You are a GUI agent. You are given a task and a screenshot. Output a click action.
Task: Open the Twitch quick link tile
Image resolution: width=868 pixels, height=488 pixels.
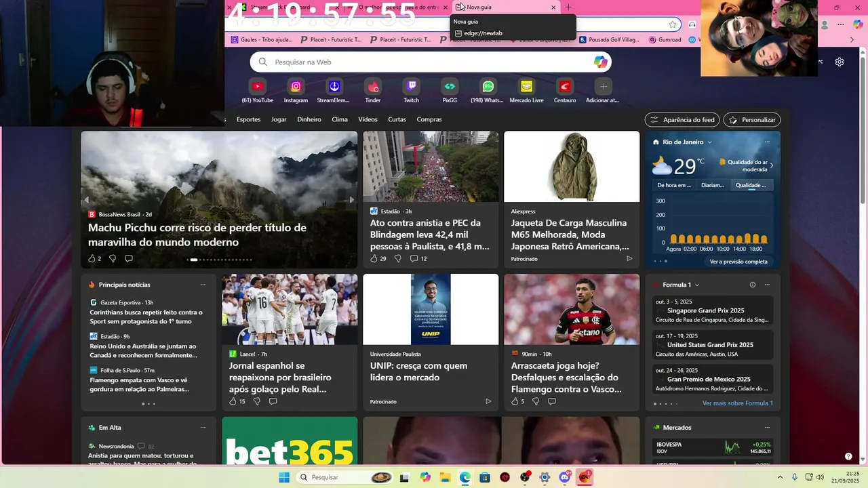[x=411, y=91]
